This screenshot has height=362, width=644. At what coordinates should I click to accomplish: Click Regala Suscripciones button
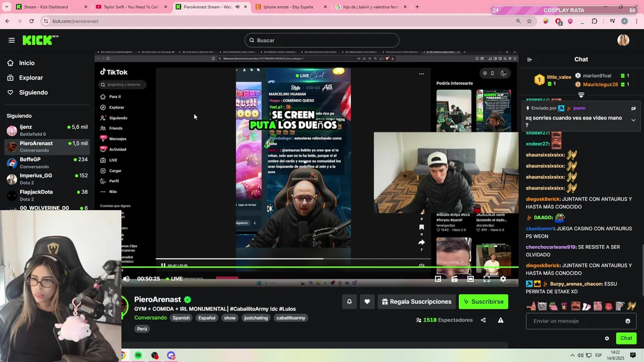417,302
